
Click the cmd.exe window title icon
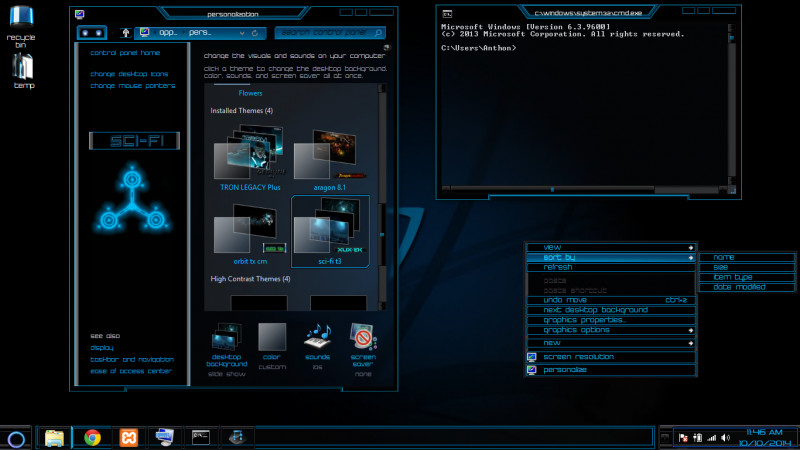[x=447, y=14]
